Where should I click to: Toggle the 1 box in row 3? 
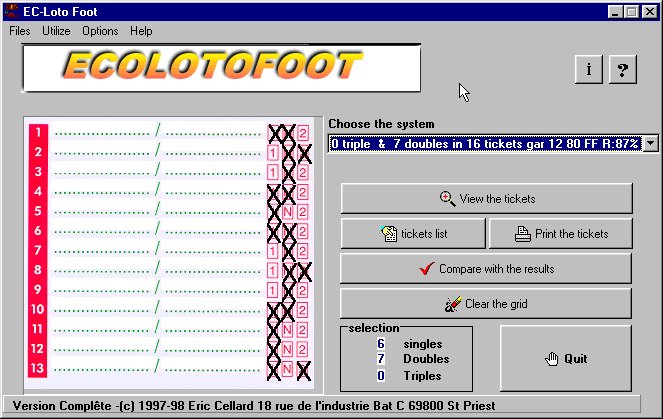click(273, 173)
